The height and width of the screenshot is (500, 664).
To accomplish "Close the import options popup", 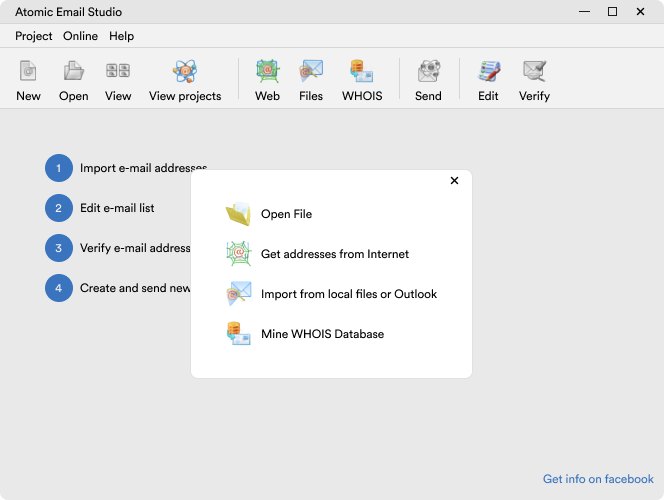I will 454,181.
